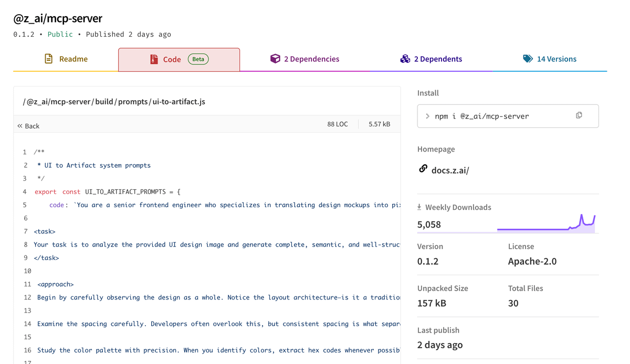Click the @z_ai/mcp-server breadcrumb root

click(59, 101)
